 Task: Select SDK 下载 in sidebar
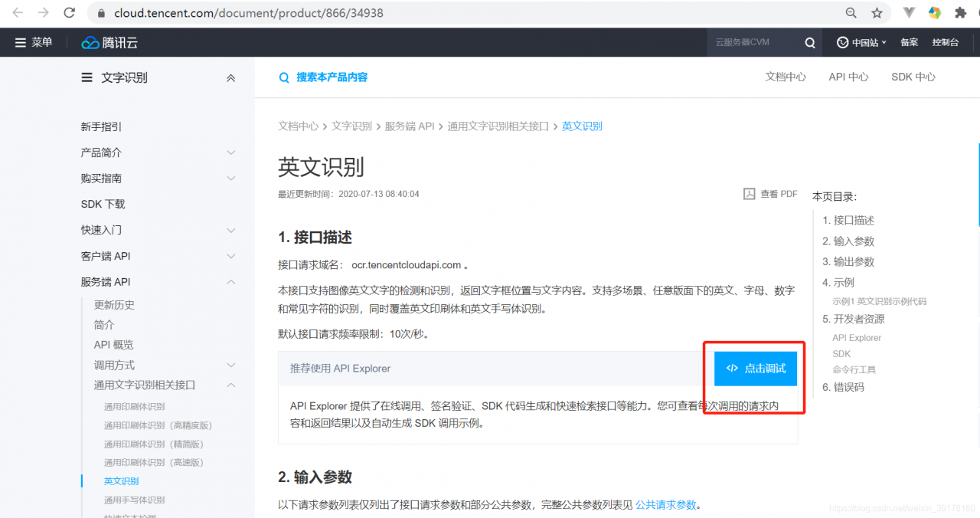point(103,204)
